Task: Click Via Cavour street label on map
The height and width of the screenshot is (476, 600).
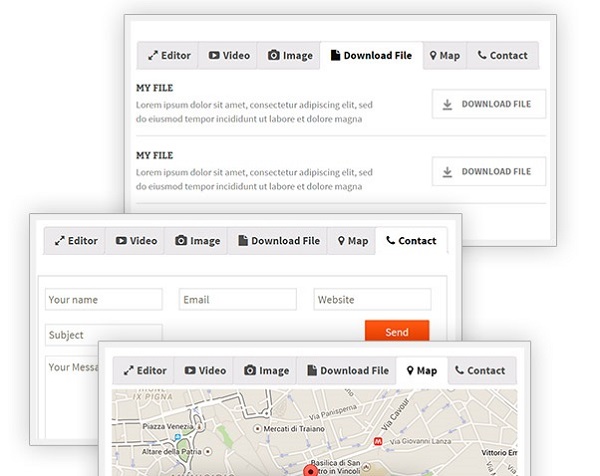Action: 395,414
